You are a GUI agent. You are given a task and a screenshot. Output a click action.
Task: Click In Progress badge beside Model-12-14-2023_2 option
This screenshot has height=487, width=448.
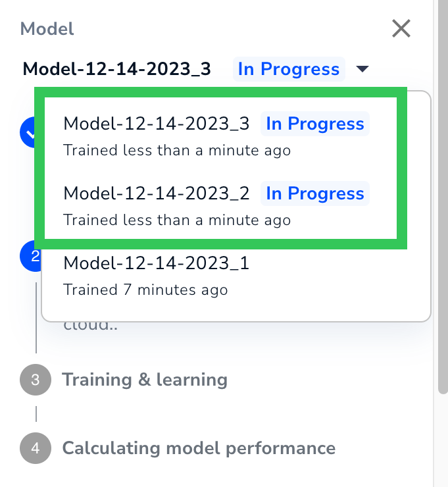(315, 193)
